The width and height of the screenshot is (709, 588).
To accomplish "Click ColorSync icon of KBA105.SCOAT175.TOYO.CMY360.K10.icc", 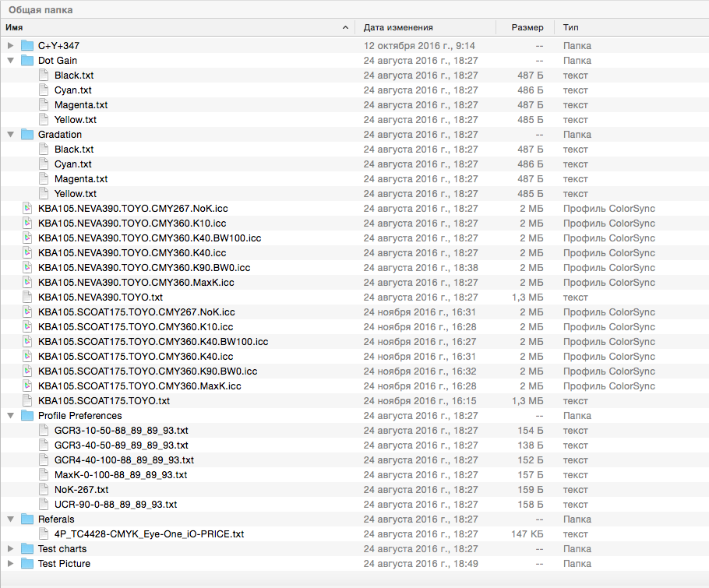I will pos(27,327).
